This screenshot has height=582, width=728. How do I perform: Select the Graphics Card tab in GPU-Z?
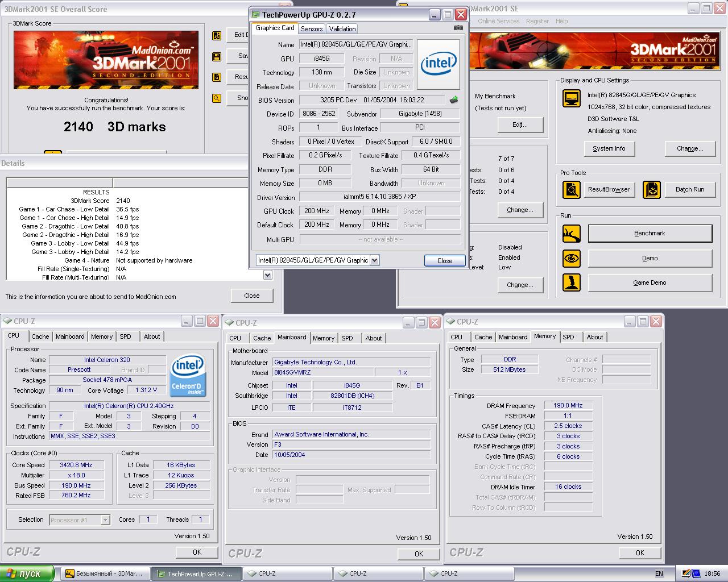coord(275,28)
